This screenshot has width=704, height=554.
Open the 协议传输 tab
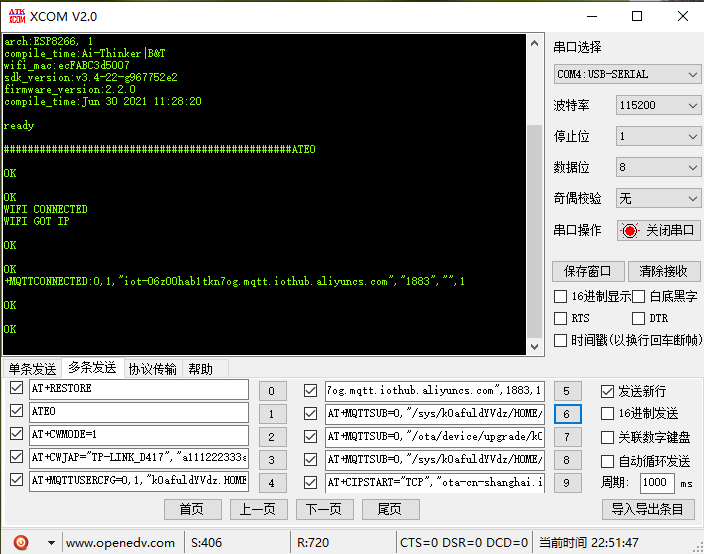click(x=152, y=369)
